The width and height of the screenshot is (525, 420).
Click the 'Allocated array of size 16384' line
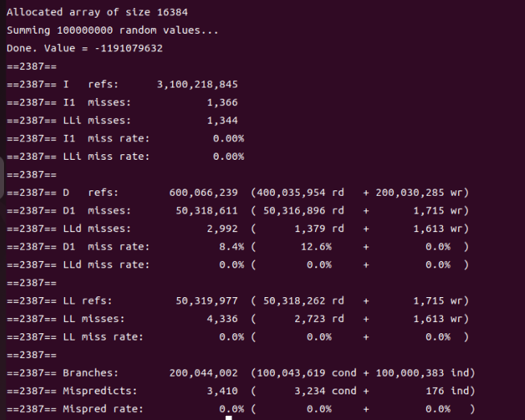click(97, 12)
